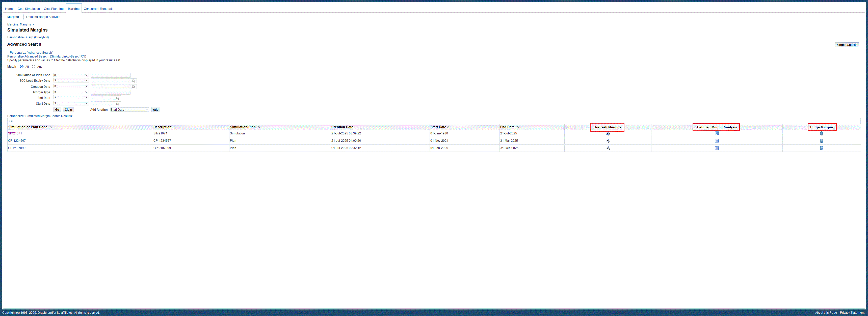Click Refresh Margins icon for SIM21071
868x316 pixels.
[608, 134]
